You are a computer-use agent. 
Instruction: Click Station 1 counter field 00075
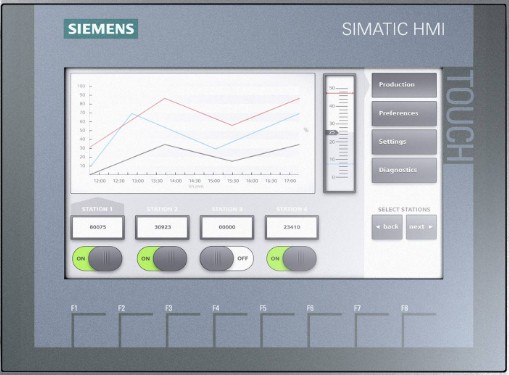tap(98, 227)
